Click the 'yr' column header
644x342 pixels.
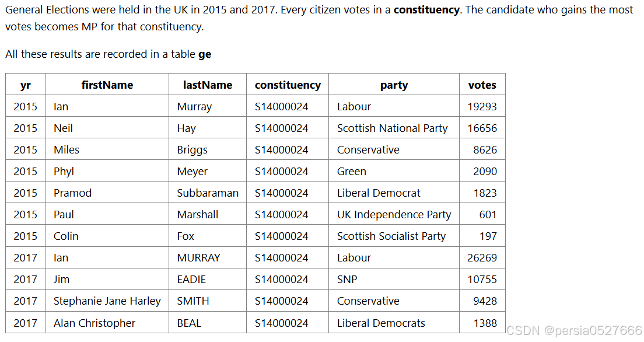coord(26,85)
